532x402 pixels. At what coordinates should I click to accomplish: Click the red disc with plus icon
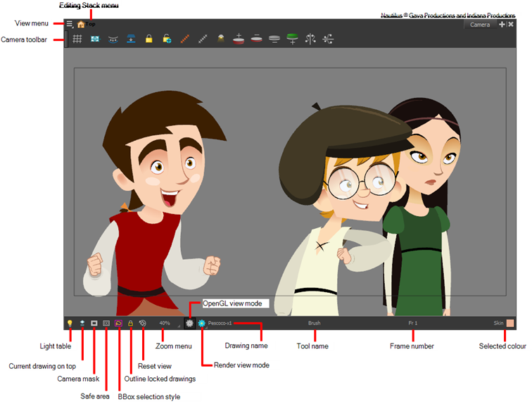(x=239, y=39)
